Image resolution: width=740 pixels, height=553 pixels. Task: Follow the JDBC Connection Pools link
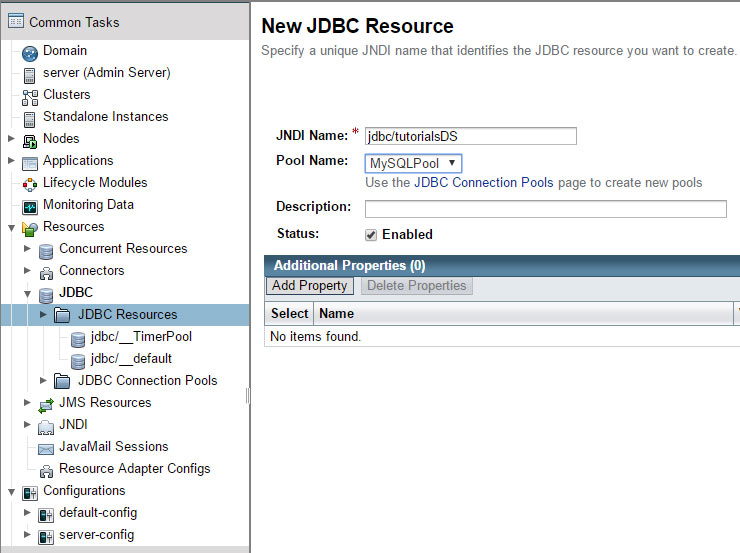[483, 183]
